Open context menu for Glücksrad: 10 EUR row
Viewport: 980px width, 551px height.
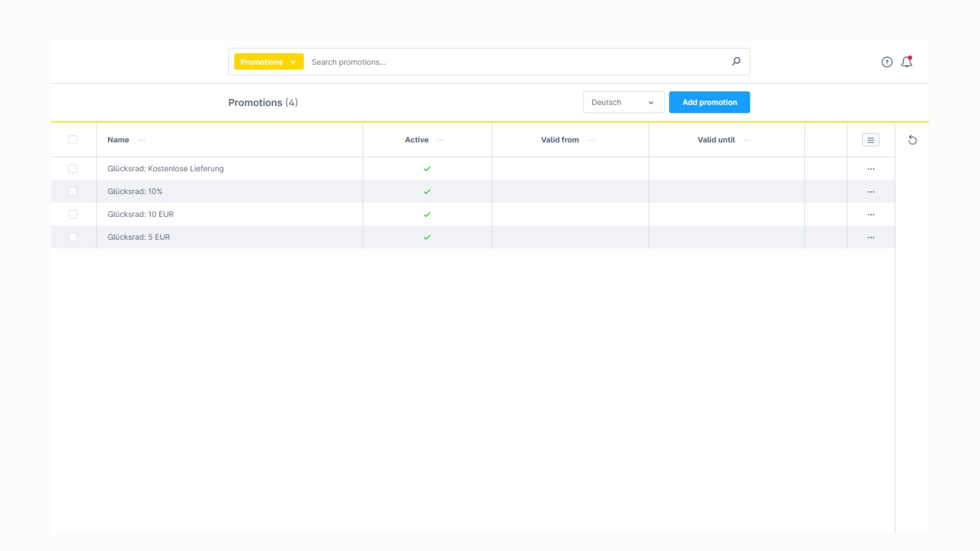point(871,215)
